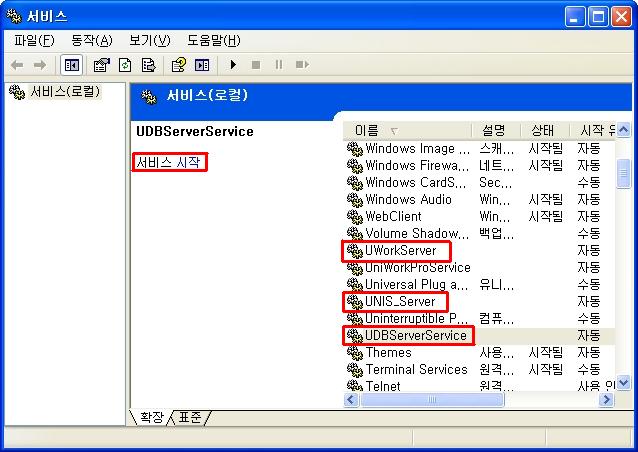Select 서비스(로컬) in the left tree
This screenshot has height=452, width=638.
pyautogui.click(x=65, y=92)
